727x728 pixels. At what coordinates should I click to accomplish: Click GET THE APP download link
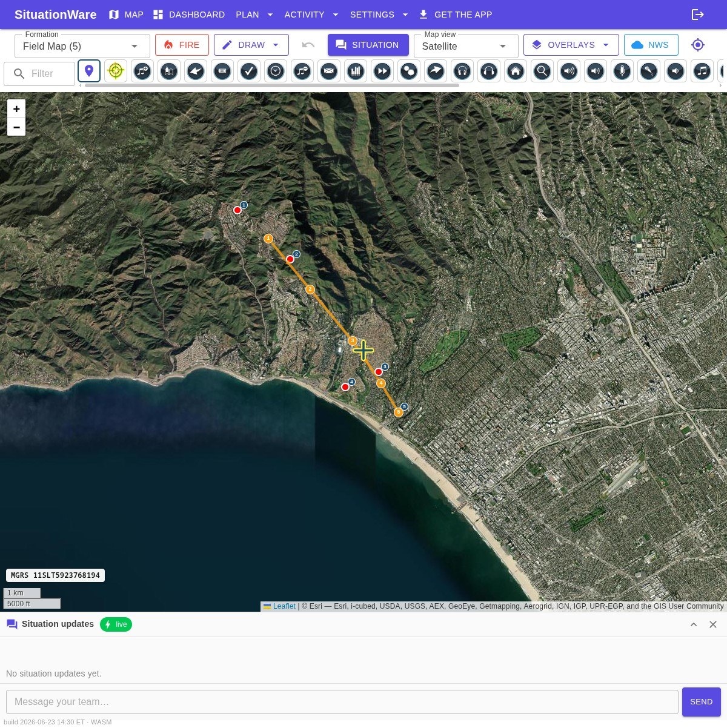(456, 15)
